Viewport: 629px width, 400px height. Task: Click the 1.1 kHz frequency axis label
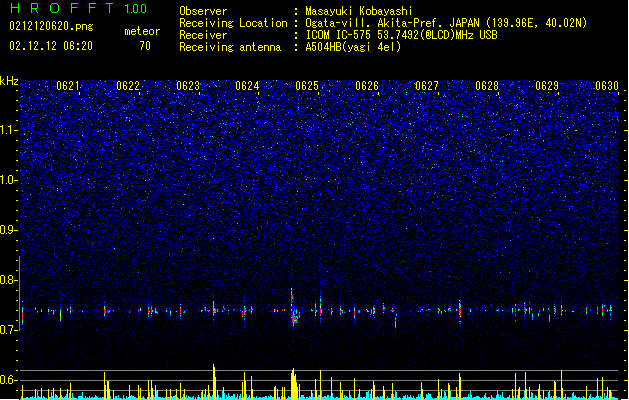(9, 130)
